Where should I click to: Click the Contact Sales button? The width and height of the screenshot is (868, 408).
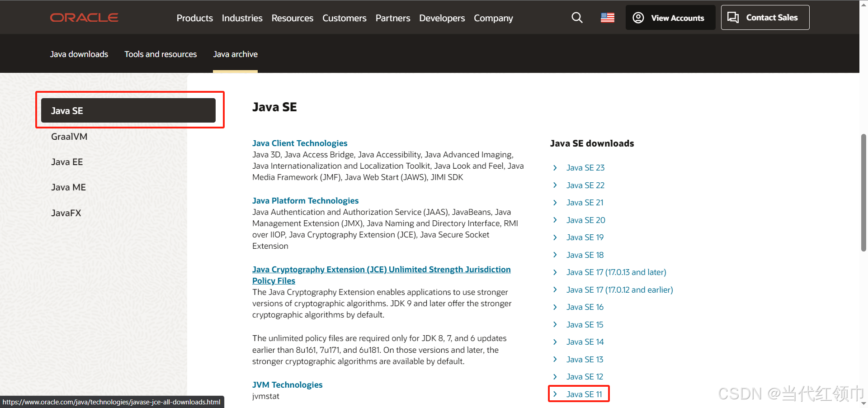[x=765, y=18]
